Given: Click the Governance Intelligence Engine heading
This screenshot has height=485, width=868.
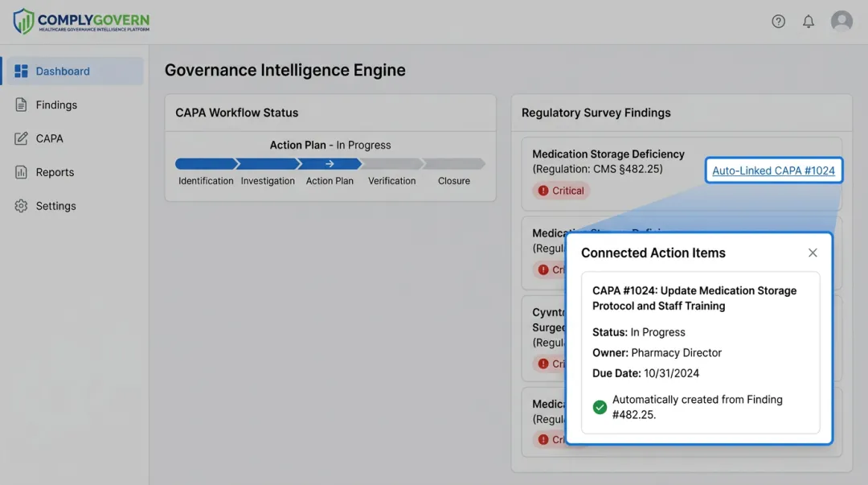Looking at the screenshot, I should coord(285,71).
